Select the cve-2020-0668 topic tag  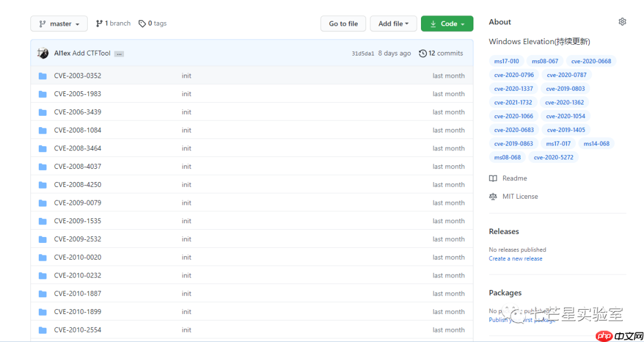591,61
